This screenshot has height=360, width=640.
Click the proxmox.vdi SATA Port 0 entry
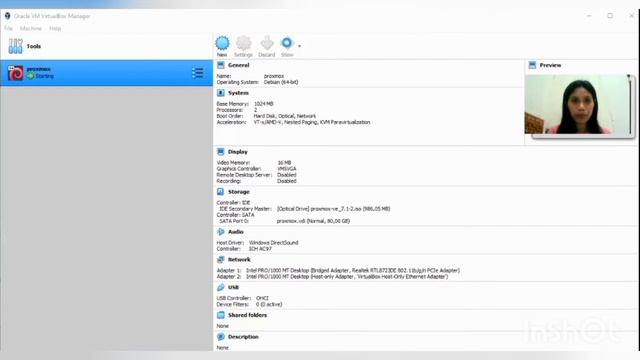tap(313, 221)
